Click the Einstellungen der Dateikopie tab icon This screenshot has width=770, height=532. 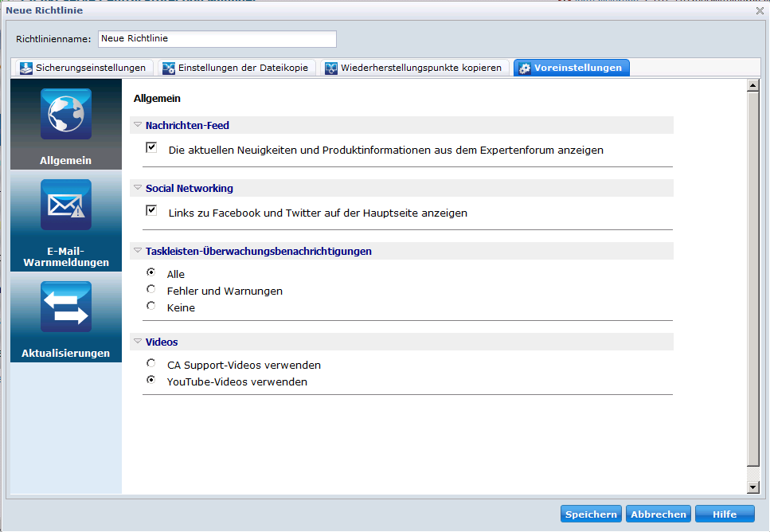pyautogui.click(x=169, y=68)
